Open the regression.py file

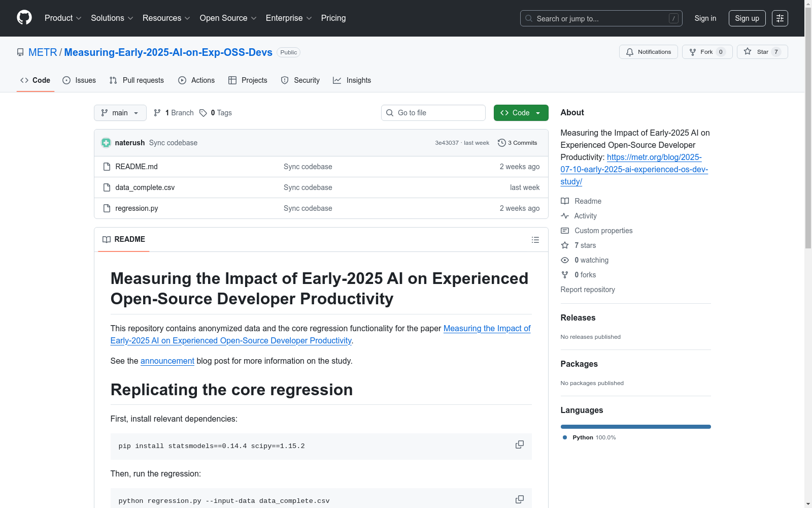[x=137, y=208]
